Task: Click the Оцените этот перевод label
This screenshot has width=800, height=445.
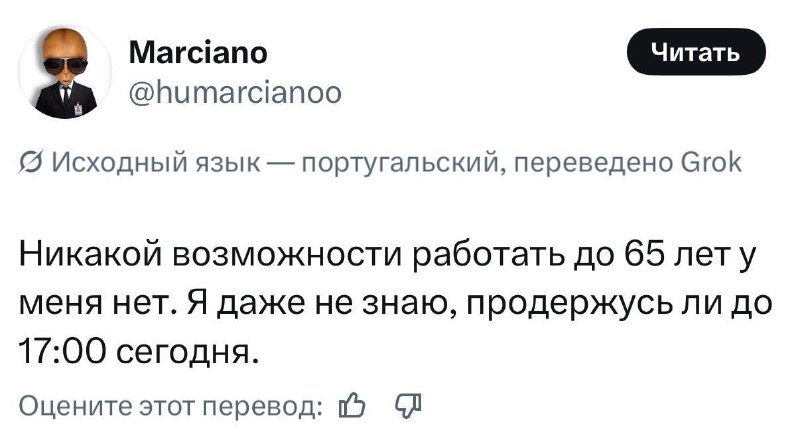Action: (171, 406)
